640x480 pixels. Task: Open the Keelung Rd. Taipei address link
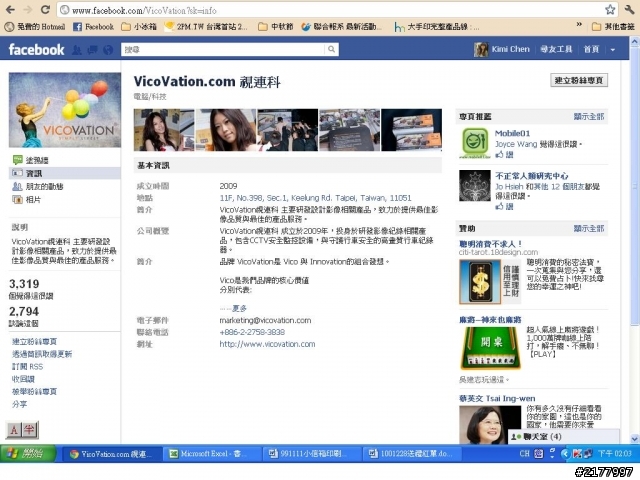click(315, 198)
